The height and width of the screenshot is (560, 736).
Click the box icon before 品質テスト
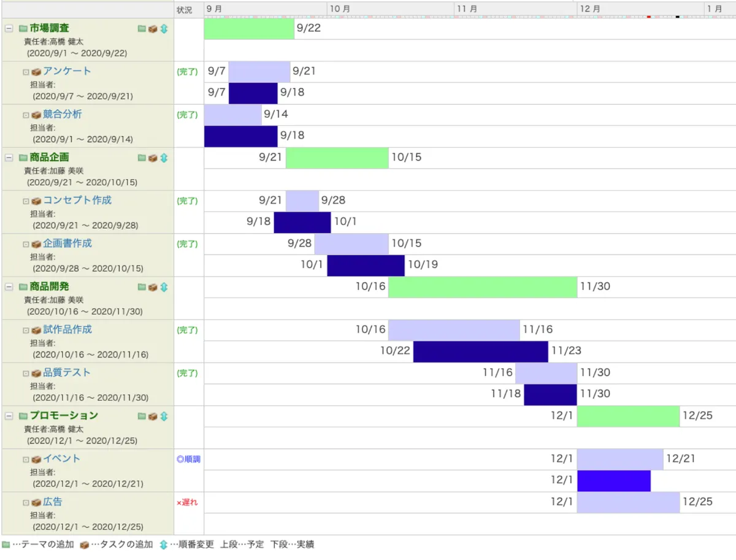[x=36, y=373]
